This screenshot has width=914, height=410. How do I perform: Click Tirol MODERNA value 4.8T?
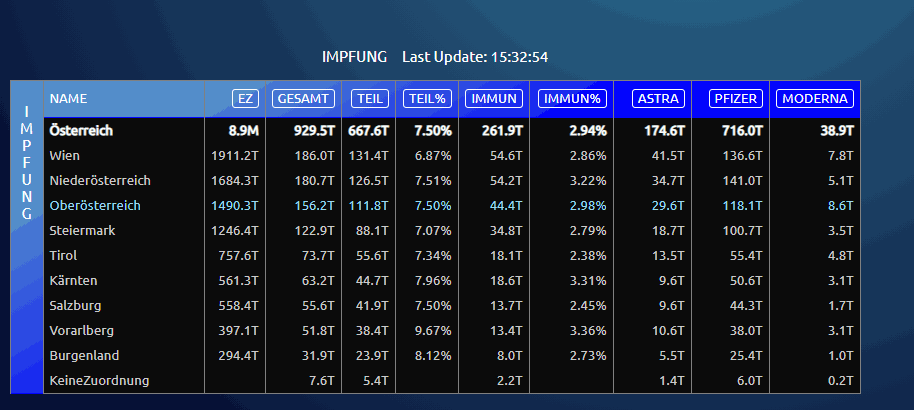click(x=840, y=255)
